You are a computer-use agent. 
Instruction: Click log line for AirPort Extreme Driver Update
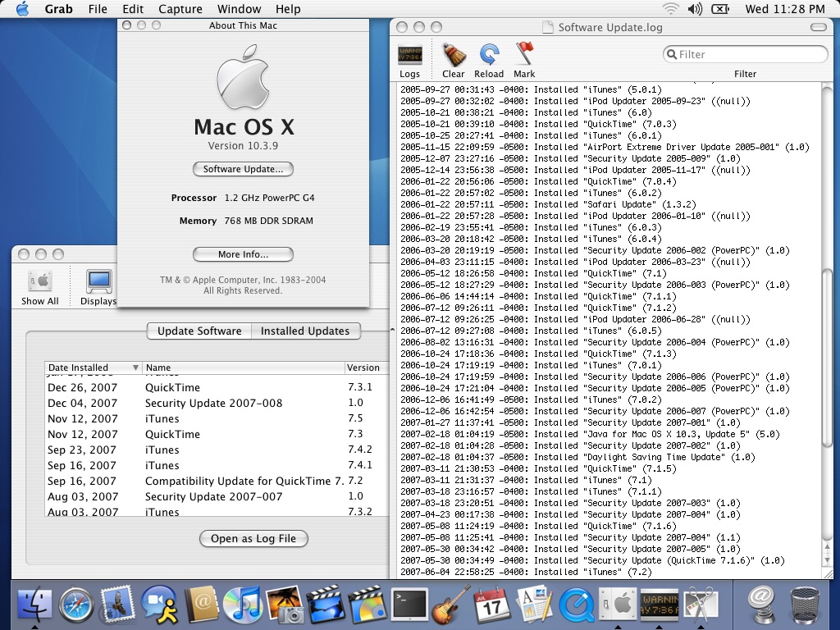[605, 147]
